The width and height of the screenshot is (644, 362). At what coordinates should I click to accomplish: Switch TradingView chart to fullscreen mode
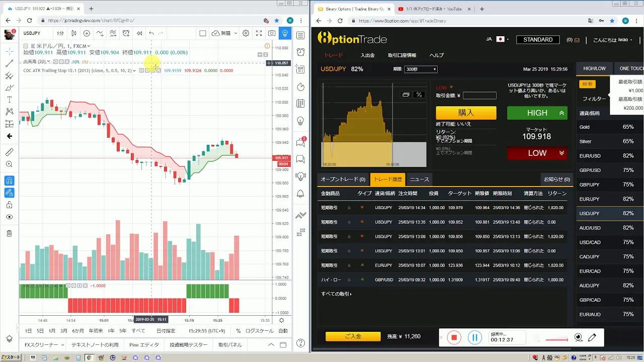tap(259, 33)
